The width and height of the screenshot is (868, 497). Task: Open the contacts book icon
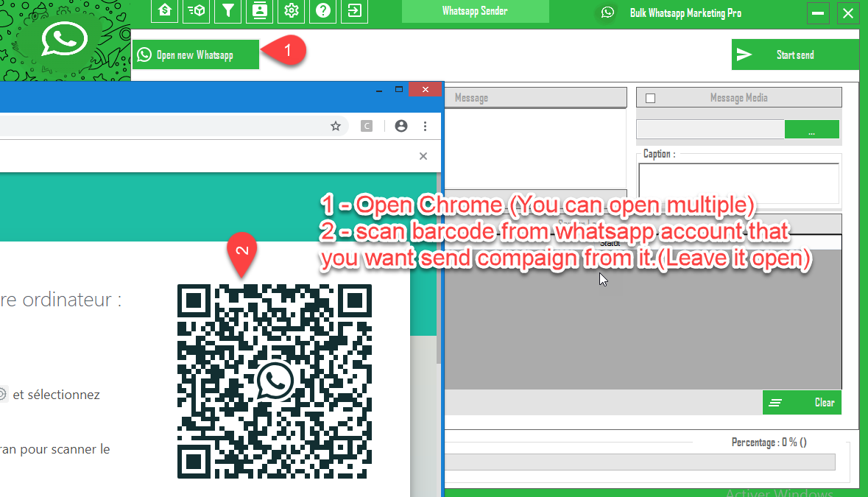pyautogui.click(x=260, y=11)
